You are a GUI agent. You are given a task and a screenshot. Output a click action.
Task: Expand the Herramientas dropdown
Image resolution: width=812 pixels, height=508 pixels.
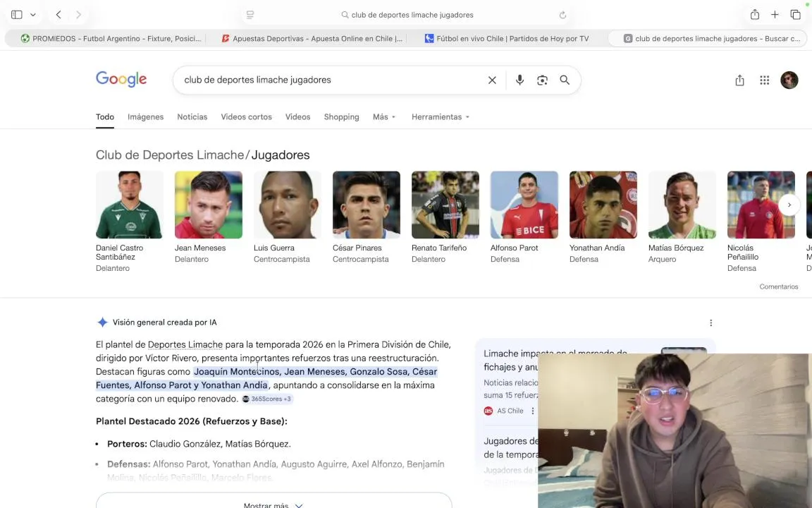click(x=440, y=117)
